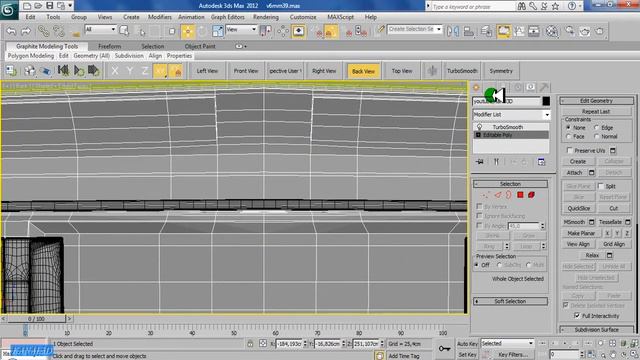Select the Edge constraint radio button

coord(596,128)
